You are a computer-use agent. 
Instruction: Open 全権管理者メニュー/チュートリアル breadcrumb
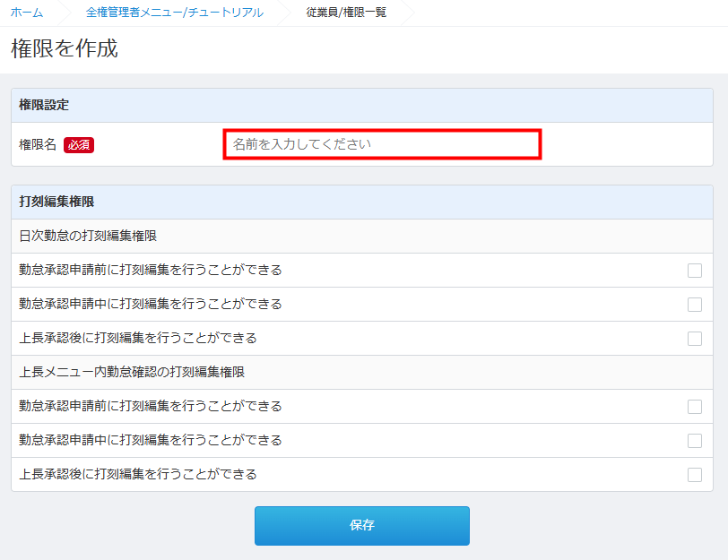pos(175,13)
